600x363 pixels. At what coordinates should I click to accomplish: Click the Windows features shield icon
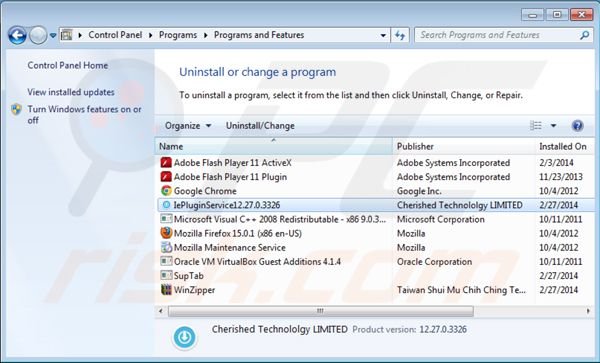click(x=16, y=109)
